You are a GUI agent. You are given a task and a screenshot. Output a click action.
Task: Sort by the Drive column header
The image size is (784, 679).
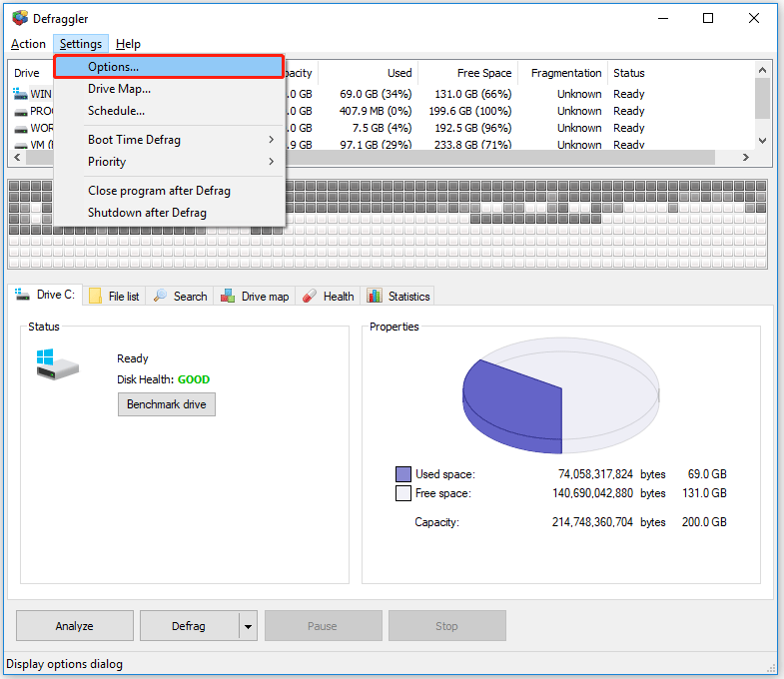(27, 73)
